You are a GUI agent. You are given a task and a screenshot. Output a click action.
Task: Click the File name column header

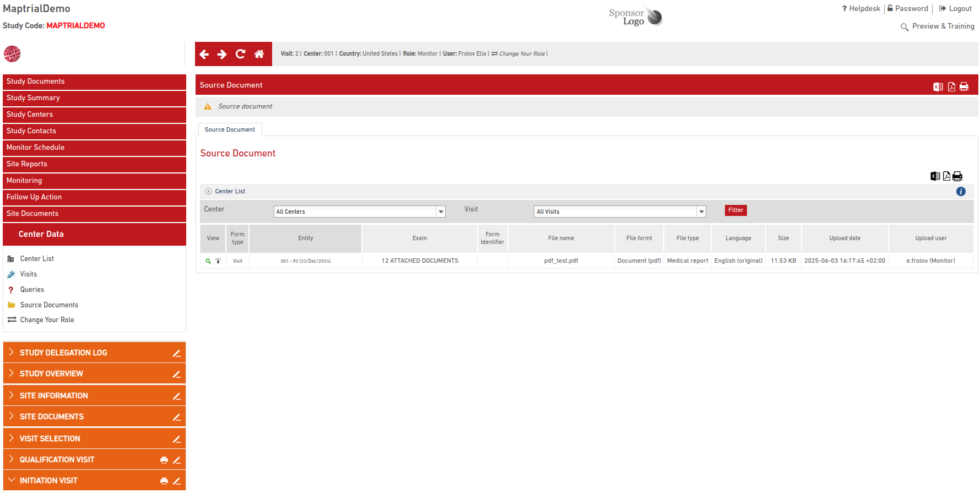coord(561,239)
